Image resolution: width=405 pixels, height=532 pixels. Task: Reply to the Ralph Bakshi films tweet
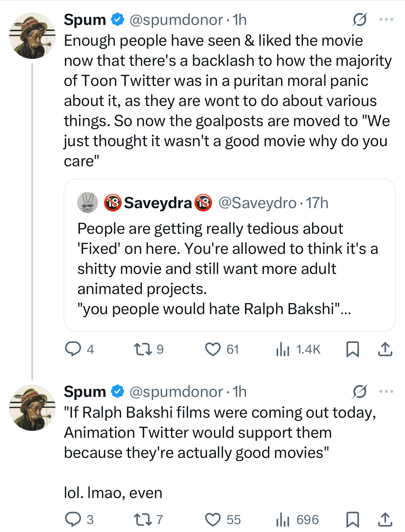pyautogui.click(x=73, y=520)
